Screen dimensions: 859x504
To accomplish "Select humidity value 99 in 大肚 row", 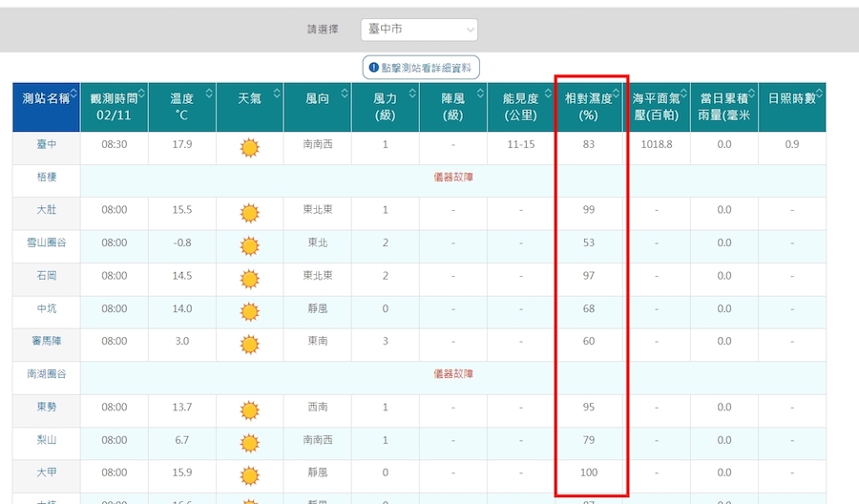I will pos(589,209).
